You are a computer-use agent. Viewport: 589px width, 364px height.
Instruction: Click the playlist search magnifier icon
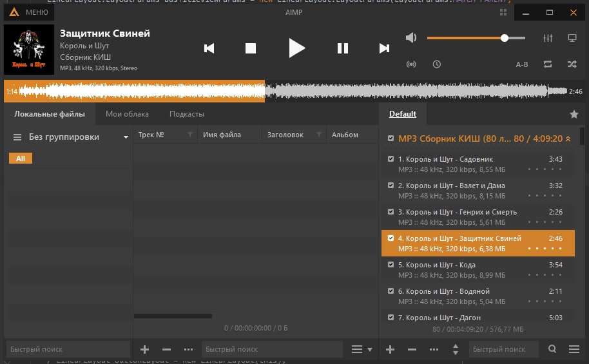point(552,349)
